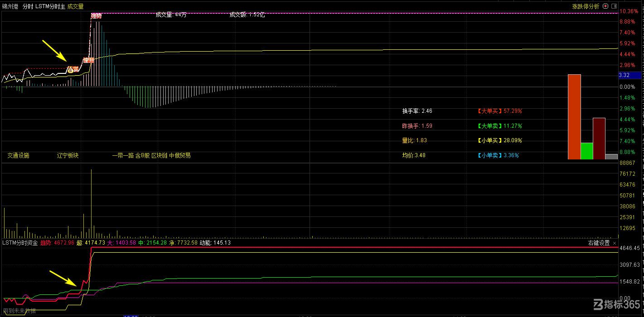Screen dimensions: 644x317
Task: Click the red arrow icon beside 涨跌停分析
Action: pos(605,7)
